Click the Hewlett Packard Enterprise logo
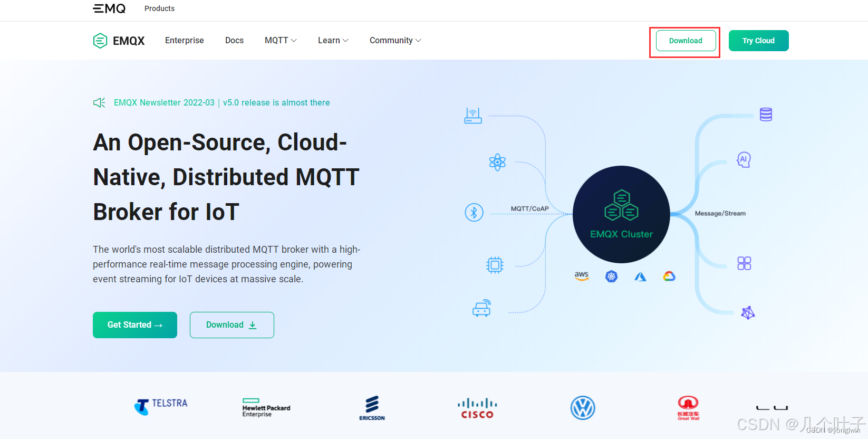Screen dimensions: 868x439 266,408
